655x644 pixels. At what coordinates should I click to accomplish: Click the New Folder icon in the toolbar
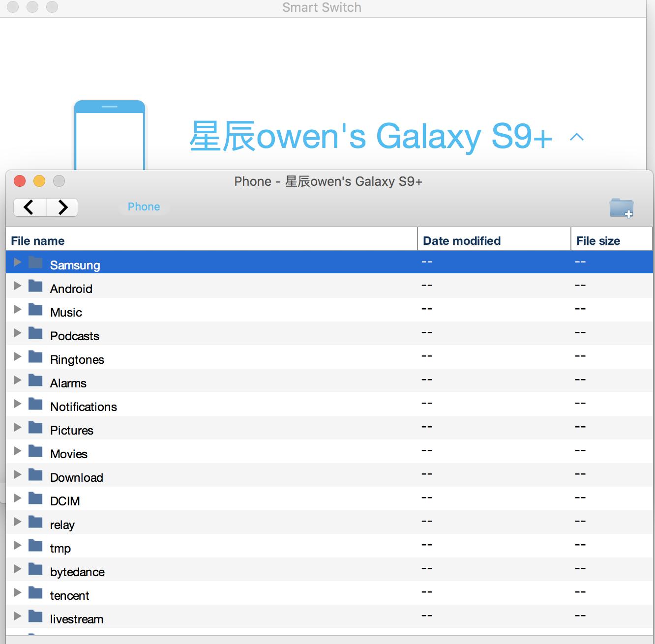tap(621, 208)
